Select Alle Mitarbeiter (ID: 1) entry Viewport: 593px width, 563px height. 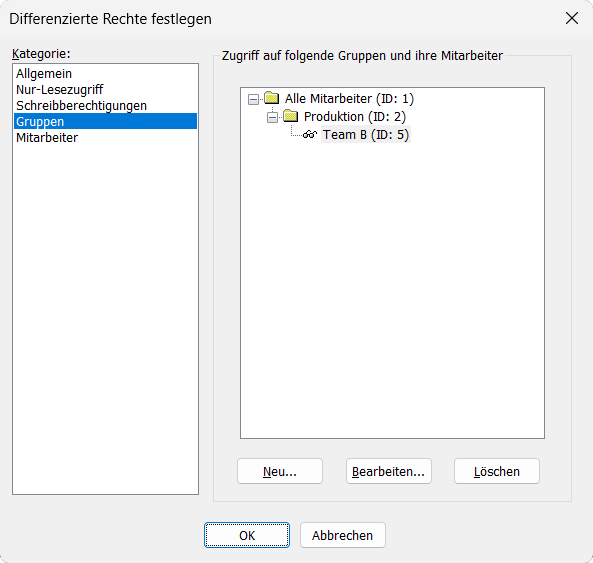point(349,99)
